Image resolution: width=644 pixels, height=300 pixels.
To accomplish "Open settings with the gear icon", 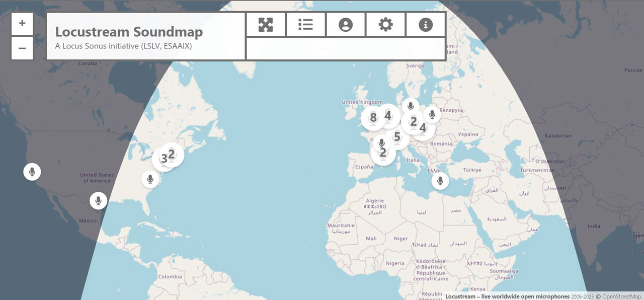I will click(x=385, y=25).
